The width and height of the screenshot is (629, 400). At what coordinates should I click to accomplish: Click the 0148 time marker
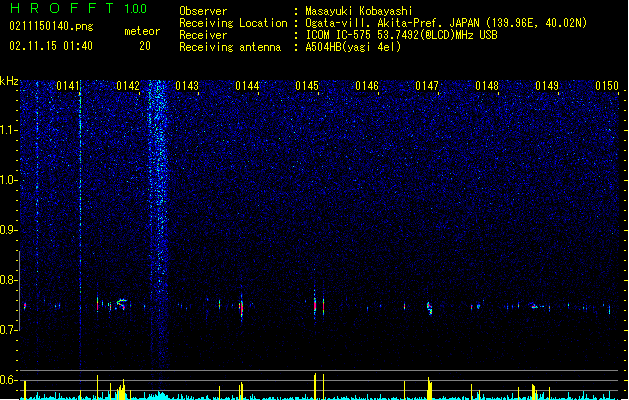click(487, 86)
